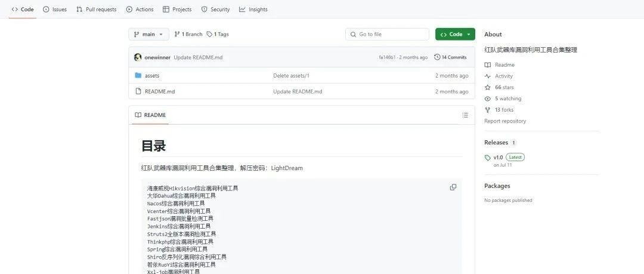Open the onewinner author profile link

click(x=157, y=57)
